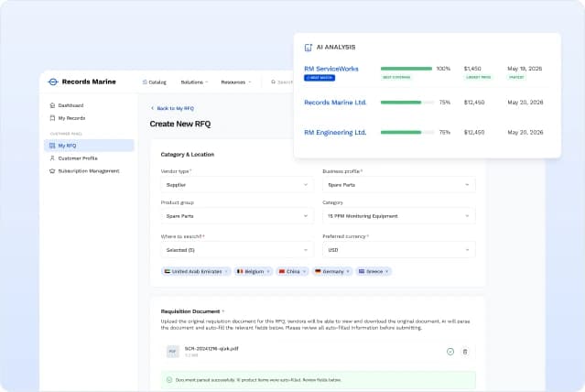Click the Dashboard home icon
The height and width of the screenshot is (392, 585).
52,105
